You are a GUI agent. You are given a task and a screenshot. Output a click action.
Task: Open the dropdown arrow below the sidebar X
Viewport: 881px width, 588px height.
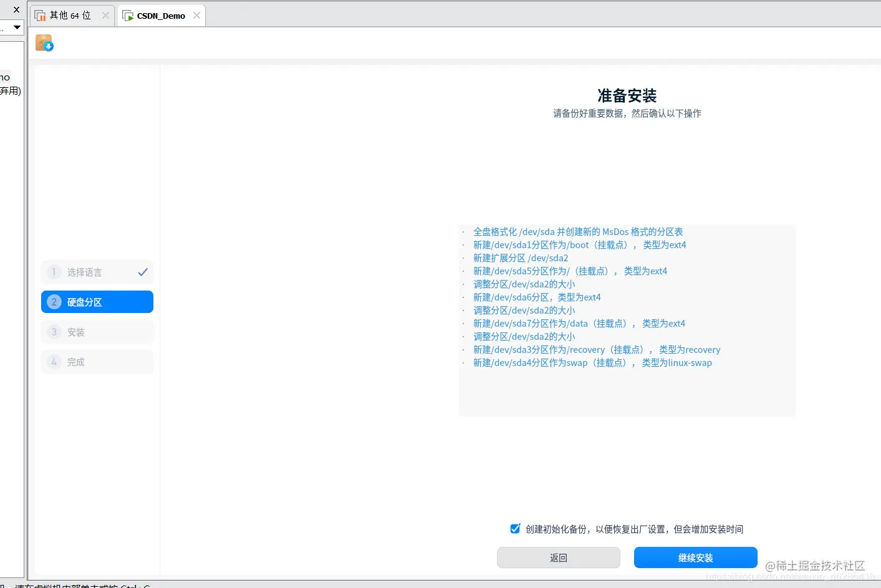[x=18, y=27]
